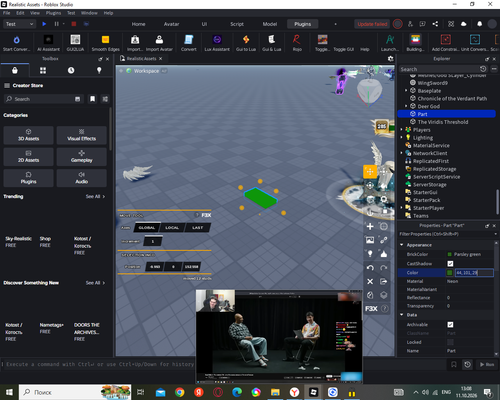Click the Run button in command bar

[487, 365]
